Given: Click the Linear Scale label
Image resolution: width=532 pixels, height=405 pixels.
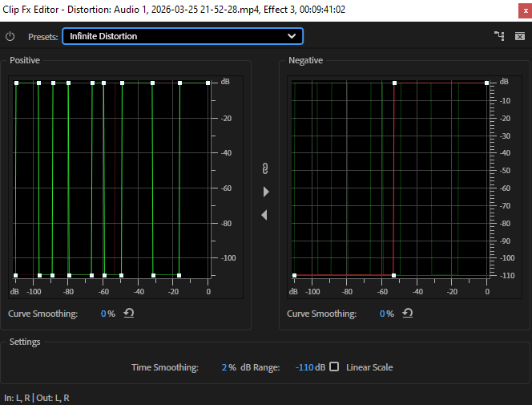Looking at the screenshot, I should (x=369, y=367).
